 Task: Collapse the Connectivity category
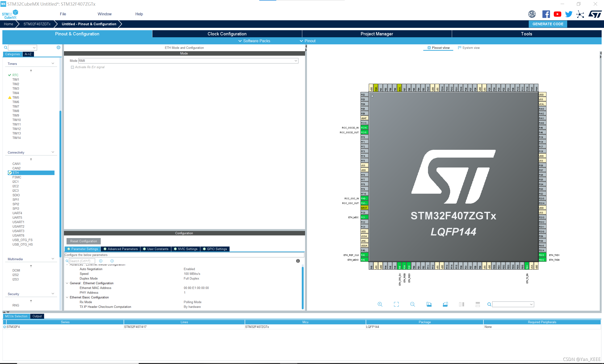[53, 152]
